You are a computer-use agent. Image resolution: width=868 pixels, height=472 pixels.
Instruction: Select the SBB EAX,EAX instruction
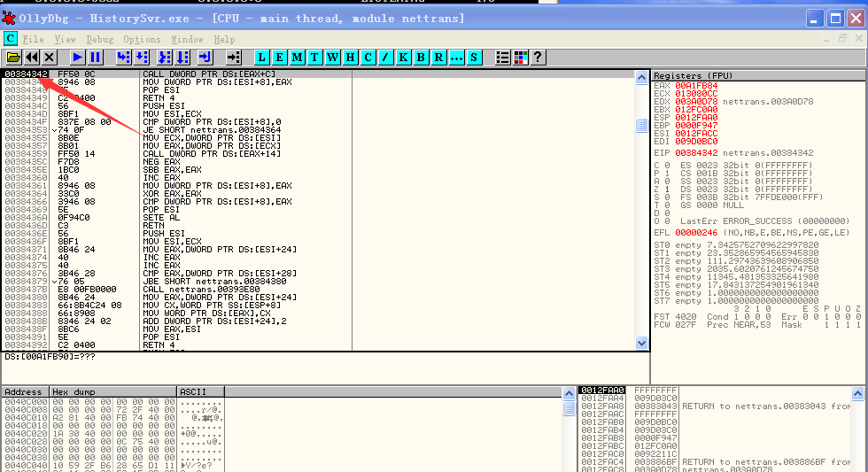(x=172, y=170)
